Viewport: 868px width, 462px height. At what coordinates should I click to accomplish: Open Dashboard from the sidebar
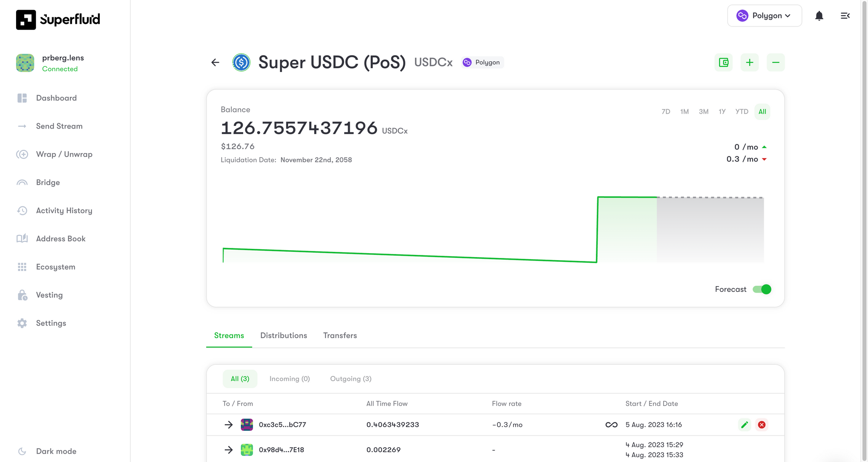point(56,98)
